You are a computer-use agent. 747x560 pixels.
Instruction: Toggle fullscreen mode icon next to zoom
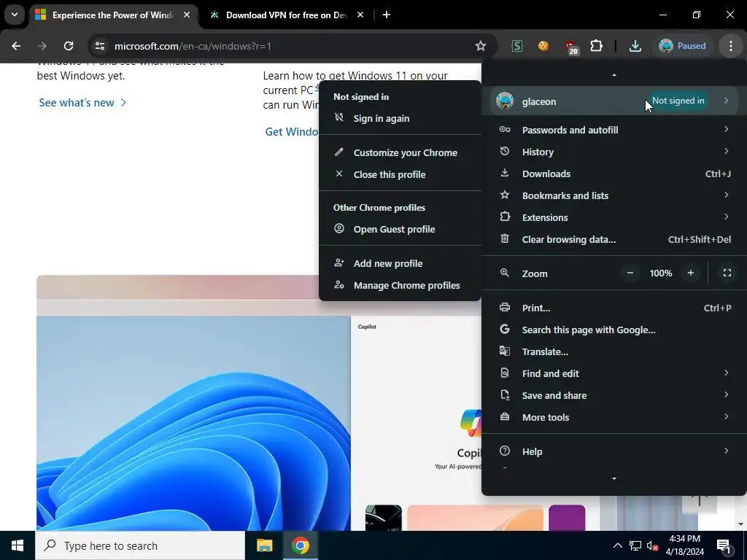(727, 273)
